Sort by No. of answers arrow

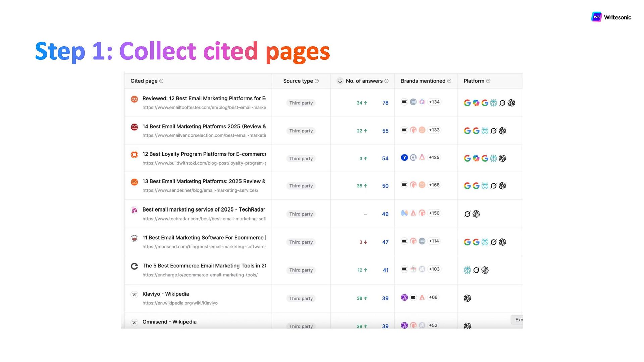point(340,81)
